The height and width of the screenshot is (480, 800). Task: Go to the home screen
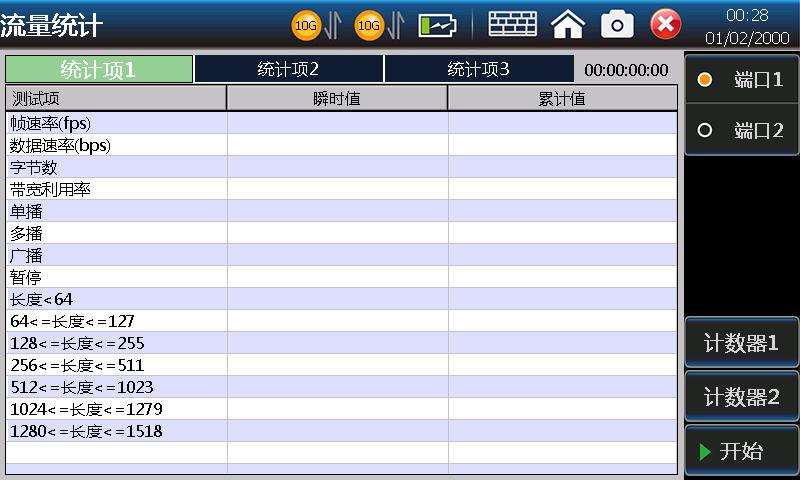pyautogui.click(x=568, y=24)
